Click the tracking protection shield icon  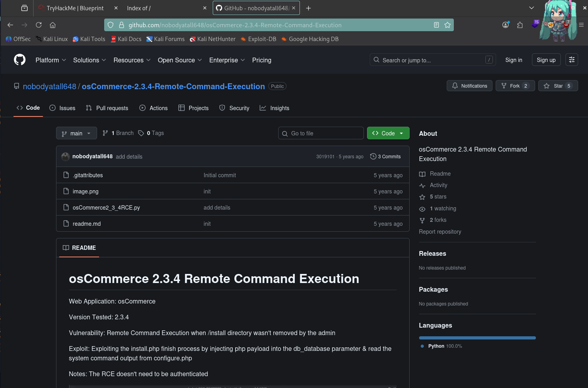point(111,25)
